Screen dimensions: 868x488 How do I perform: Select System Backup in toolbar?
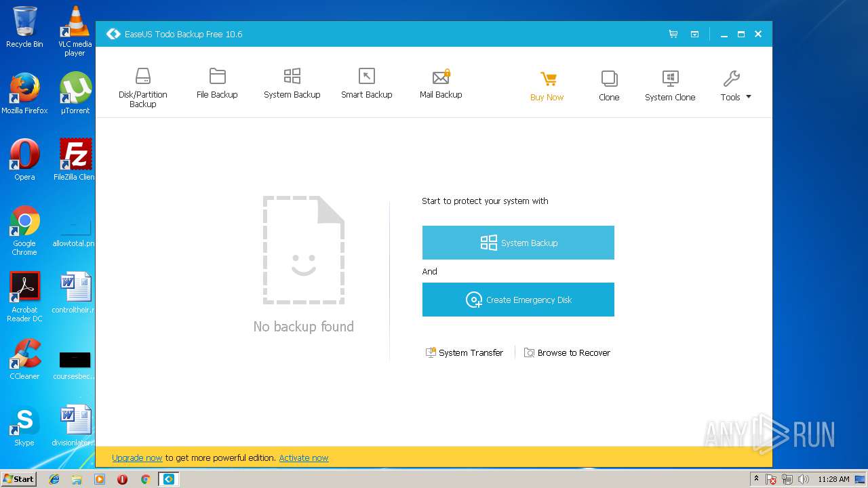(292, 83)
